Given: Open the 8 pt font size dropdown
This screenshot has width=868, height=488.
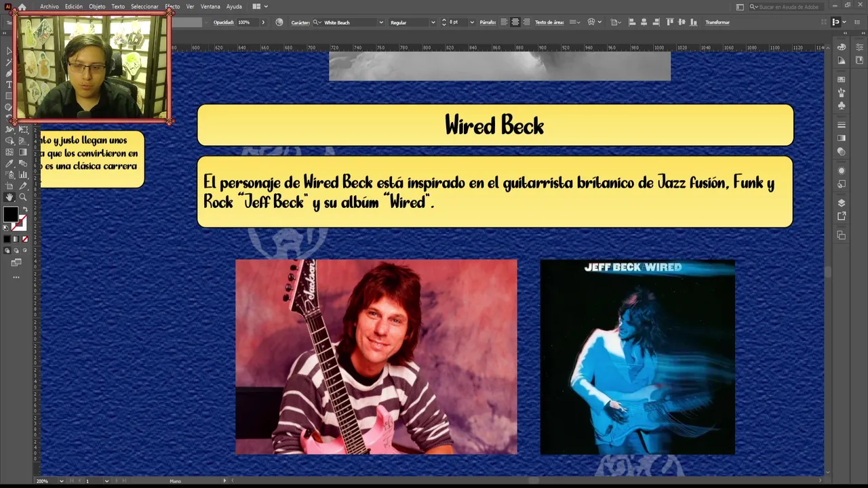Looking at the screenshot, I should [472, 22].
